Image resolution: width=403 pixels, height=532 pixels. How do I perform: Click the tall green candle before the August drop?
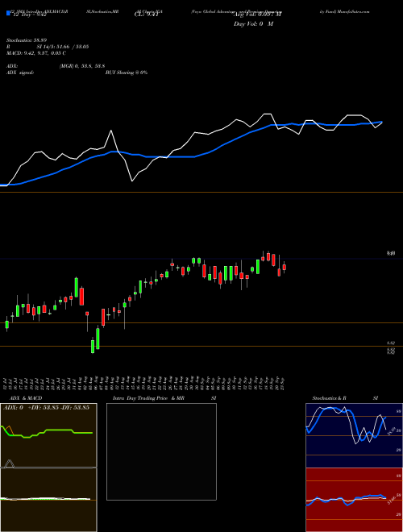coord(77,287)
